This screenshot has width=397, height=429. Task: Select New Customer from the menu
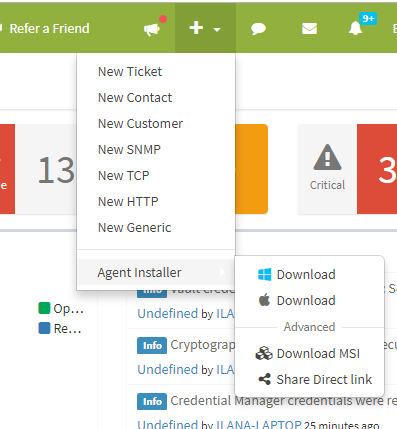[140, 123]
